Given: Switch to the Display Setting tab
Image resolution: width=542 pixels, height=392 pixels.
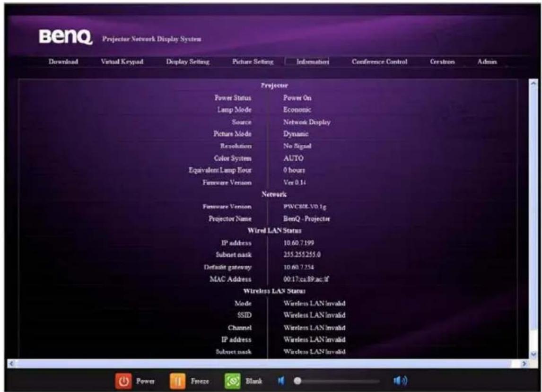Looking at the screenshot, I should tap(188, 61).
